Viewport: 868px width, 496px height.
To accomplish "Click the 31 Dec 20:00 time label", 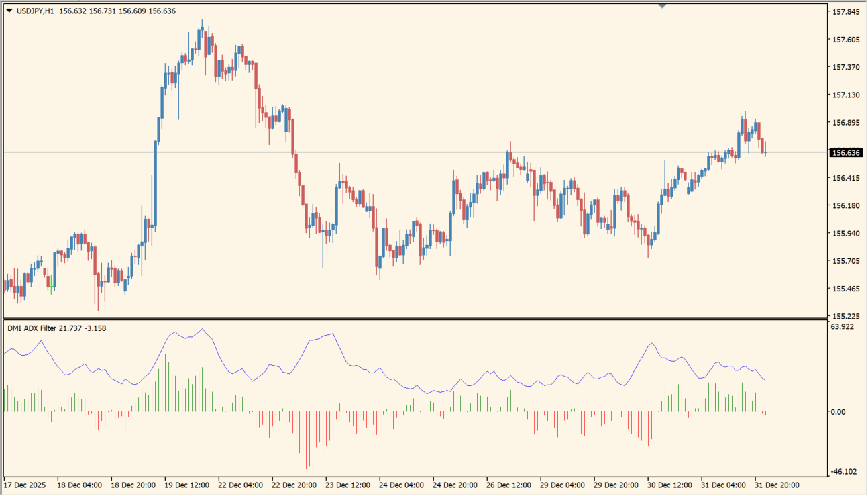I will coord(778,485).
